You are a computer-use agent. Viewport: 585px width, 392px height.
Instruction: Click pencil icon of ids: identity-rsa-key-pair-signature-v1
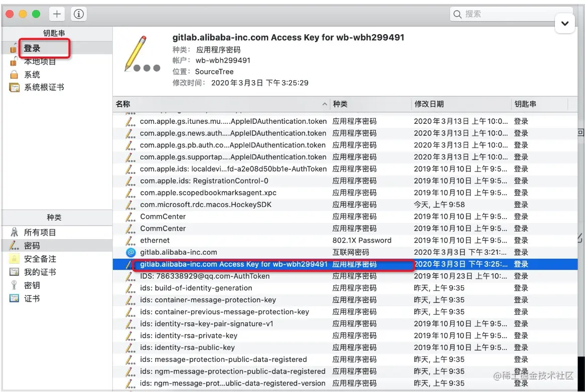[x=130, y=324]
